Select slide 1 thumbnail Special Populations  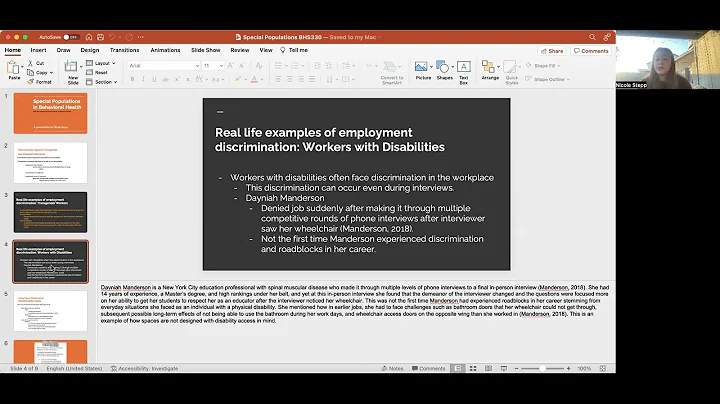(x=50, y=113)
